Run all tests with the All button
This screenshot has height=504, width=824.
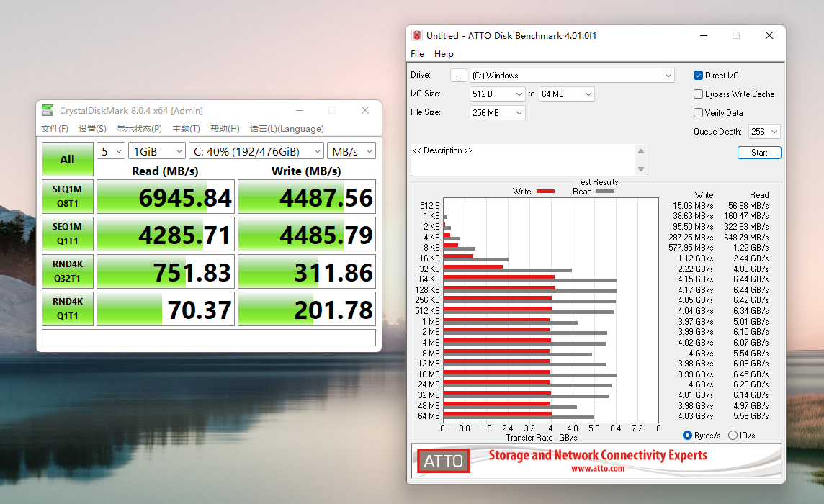(x=67, y=159)
